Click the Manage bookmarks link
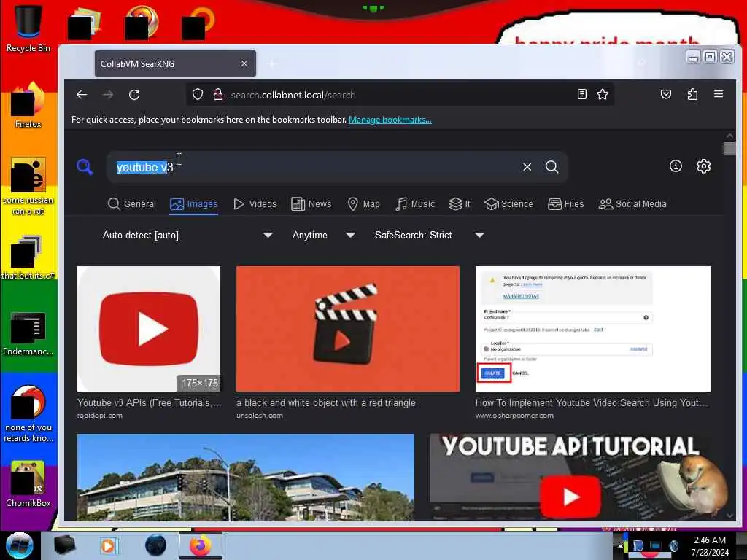The width and height of the screenshot is (747, 560). click(x=390, y=120)
